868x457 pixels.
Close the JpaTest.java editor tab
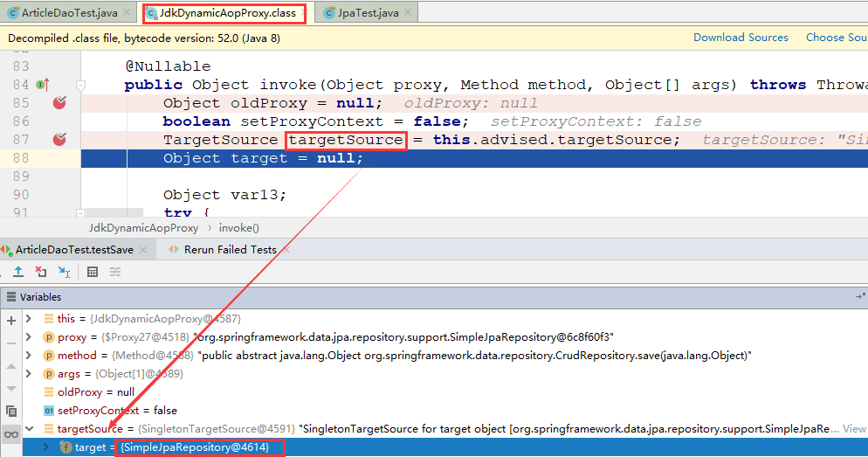point(408,12)
